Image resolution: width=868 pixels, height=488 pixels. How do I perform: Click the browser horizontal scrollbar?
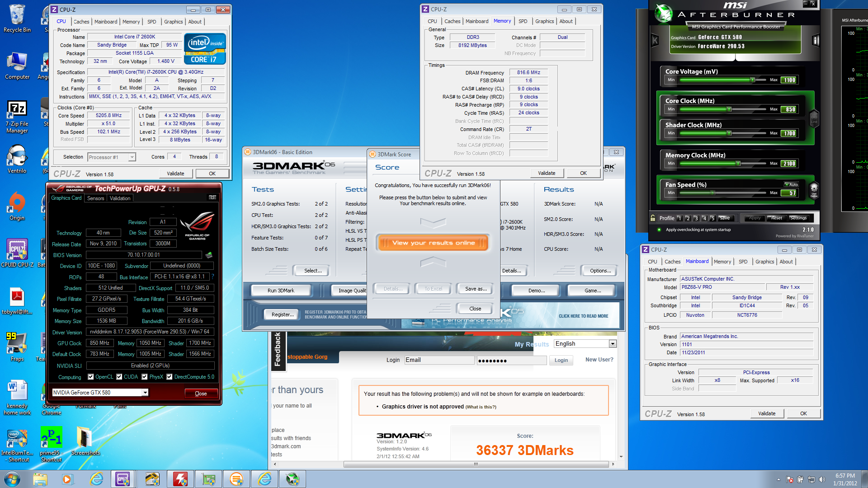(x=476, y=464)
